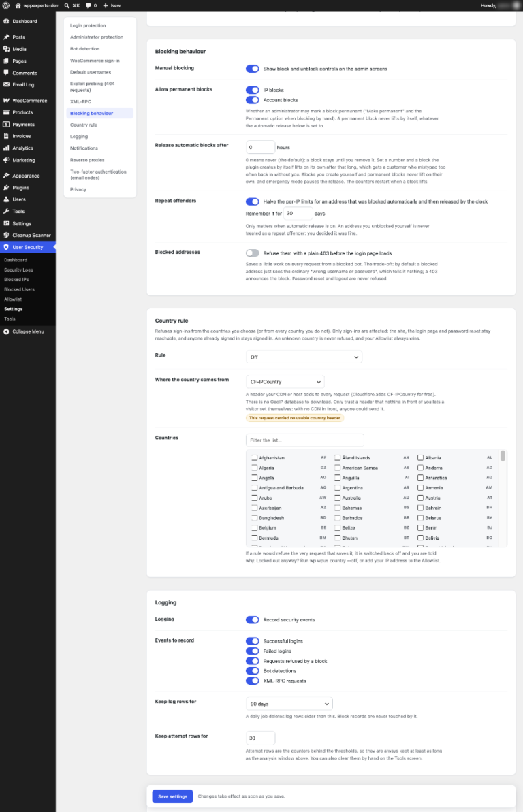523x812 pixels.
Task: Open Products icon in sidebar
Action: tap(6, 112)
